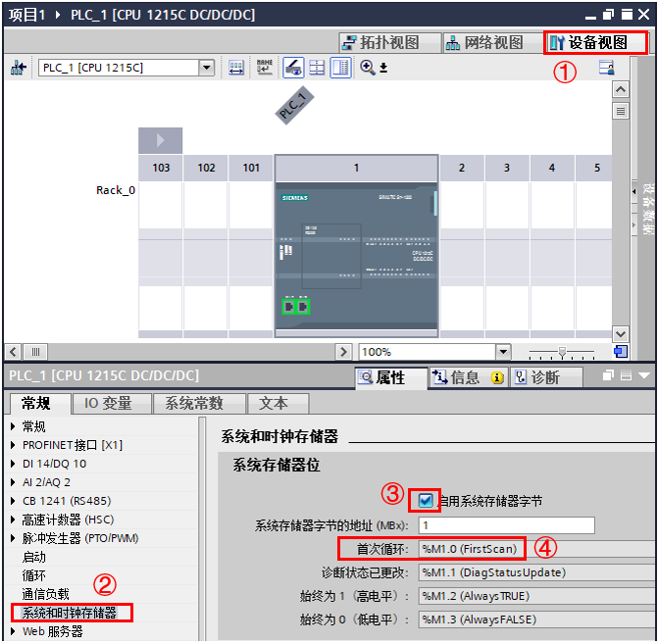Click the vertical split view toolbar icon
This screenshot has height=644, width=658.
(x=340, y=67)
